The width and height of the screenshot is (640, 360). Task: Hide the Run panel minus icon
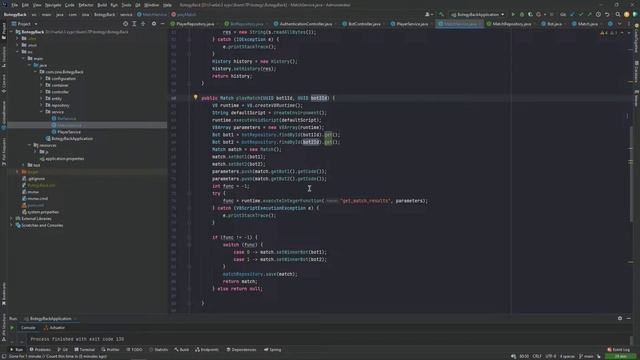629,318
